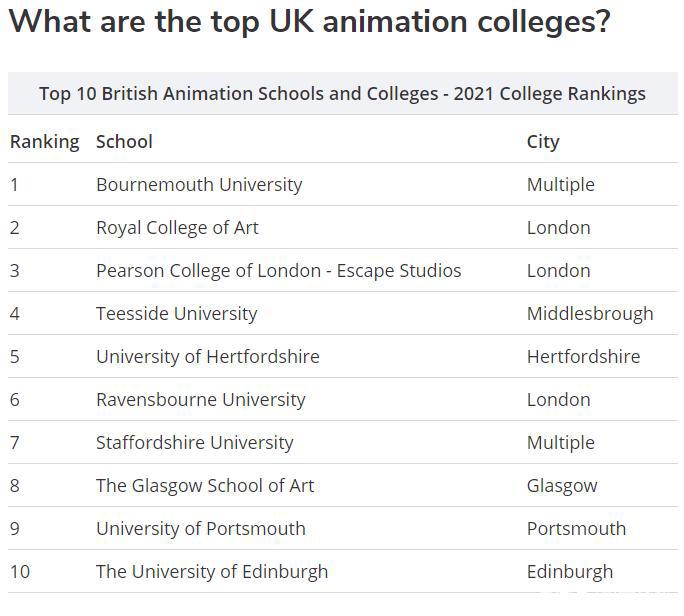
Task: Click the City column header
Action: click(543, 142)
